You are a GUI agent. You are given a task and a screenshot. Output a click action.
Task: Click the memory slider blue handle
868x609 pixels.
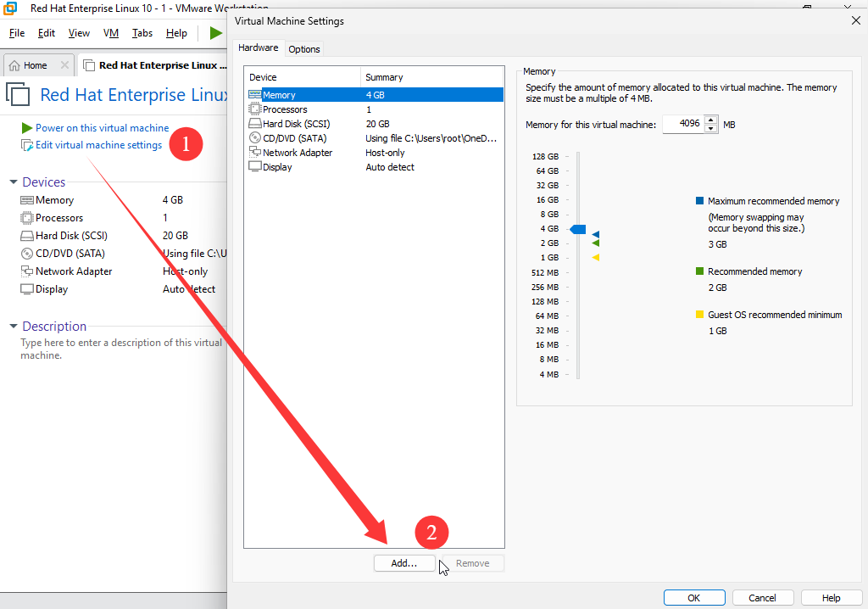pyautogui.click(x=578, y=229)
